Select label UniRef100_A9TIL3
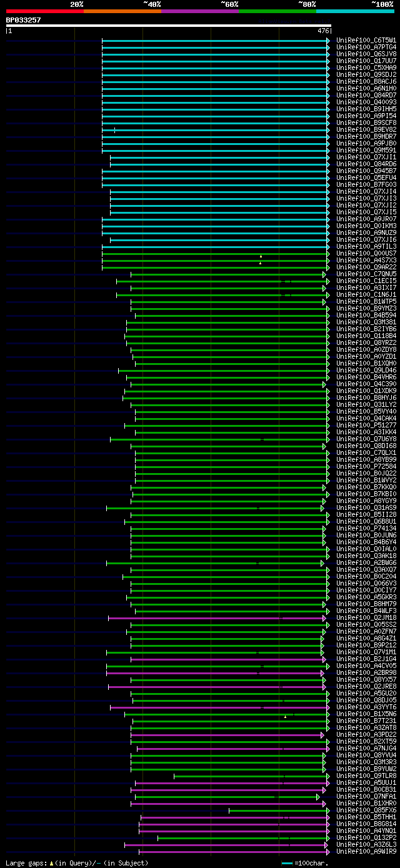The width and height of the screenshot is (400, 868). [x=366, y=246]
